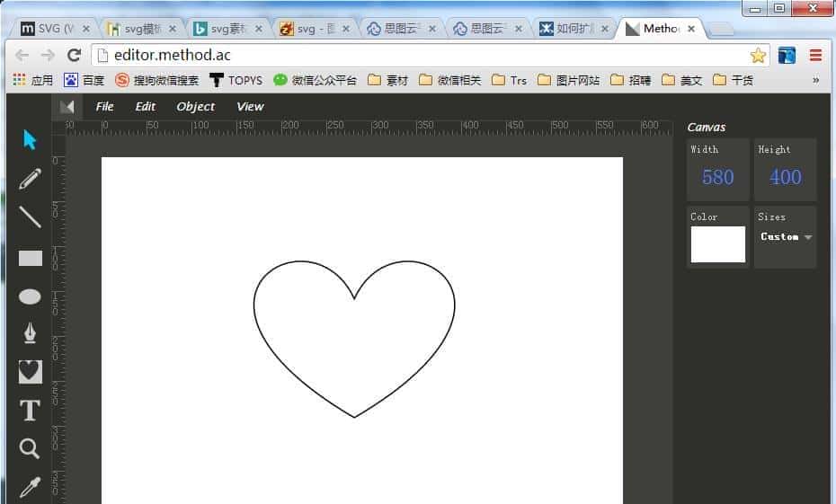Open the View menu

pos(250,106)
